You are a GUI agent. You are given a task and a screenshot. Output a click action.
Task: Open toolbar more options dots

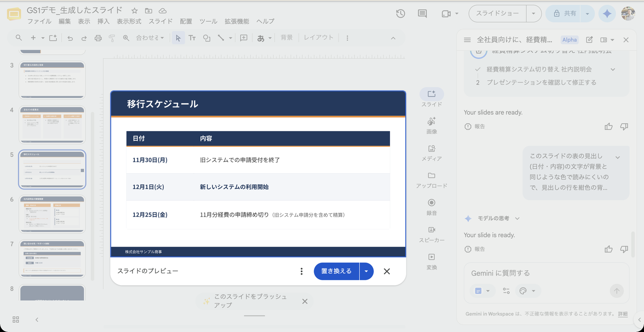pos(347,38)
